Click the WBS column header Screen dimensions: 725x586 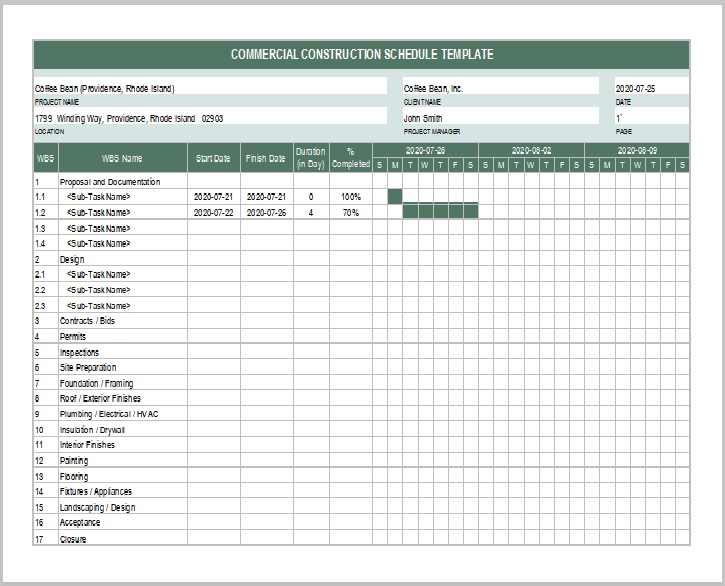(x=46, y=158)
